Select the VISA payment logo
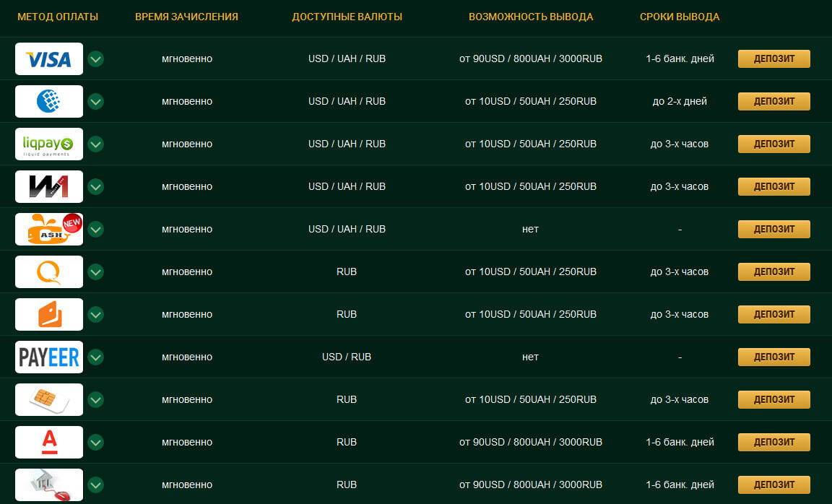This screenshot has height=504, width=832. pyautogui.click(x=49, y=59)
